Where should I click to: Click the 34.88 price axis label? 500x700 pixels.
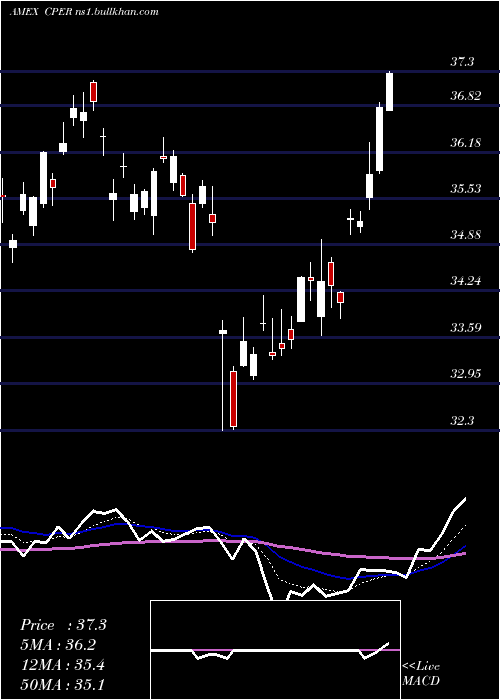465,235
